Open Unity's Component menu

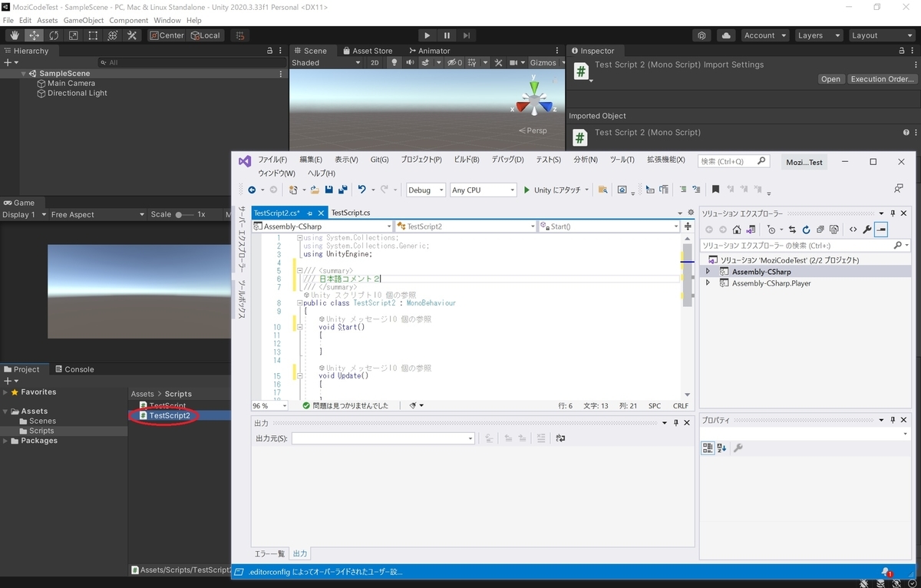pyautogui.click(x=129, y=20)
